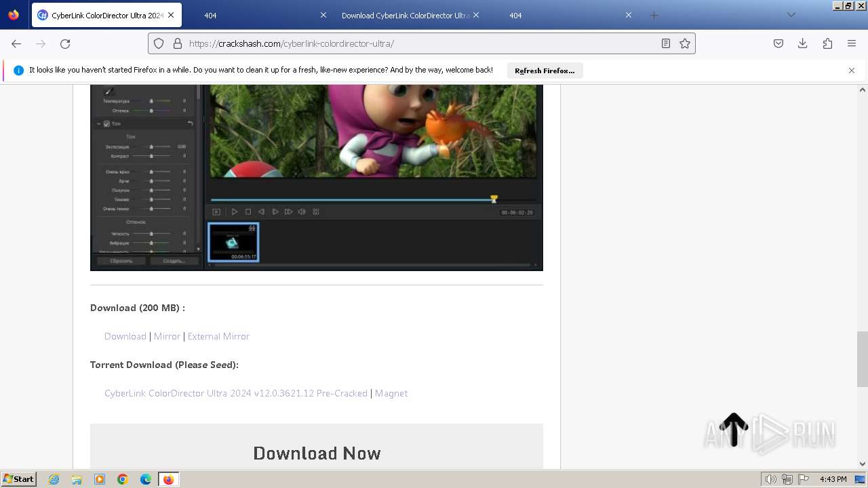Open the volume tray icon
This screenshot has width=868, height=488.
point(771,479)
